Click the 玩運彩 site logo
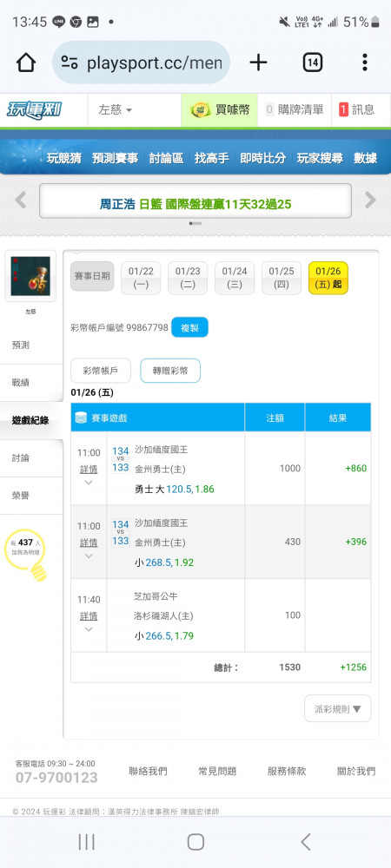 point(35,109)
